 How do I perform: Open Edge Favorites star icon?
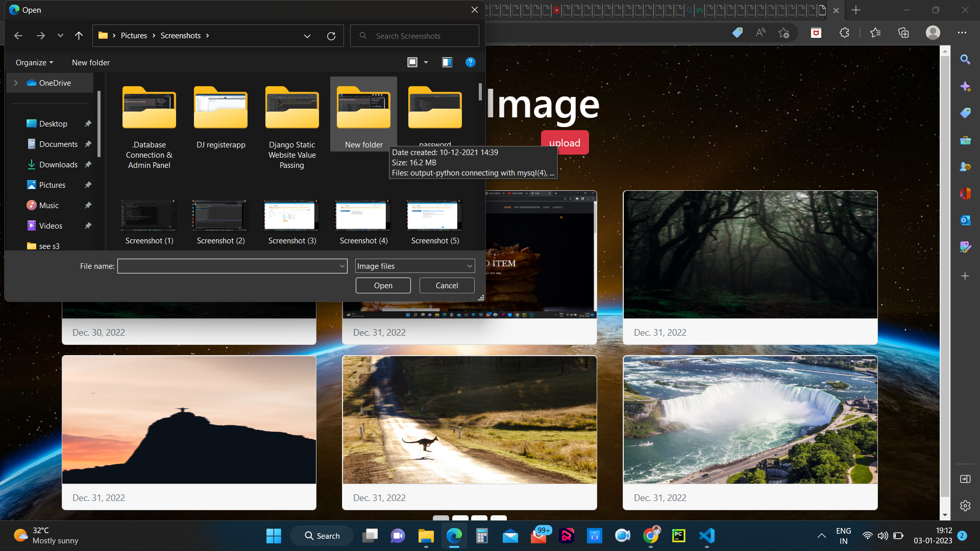pyautogui.click(x=875, y=33)
